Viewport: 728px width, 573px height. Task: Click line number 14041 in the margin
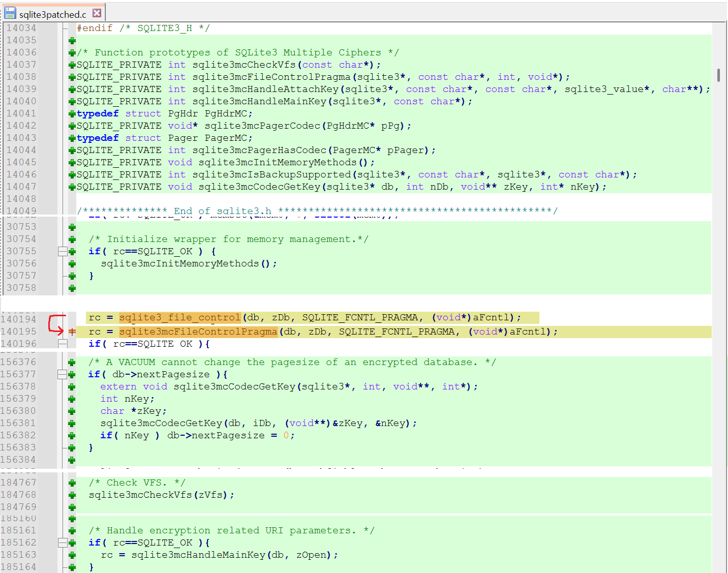[21, 113]
